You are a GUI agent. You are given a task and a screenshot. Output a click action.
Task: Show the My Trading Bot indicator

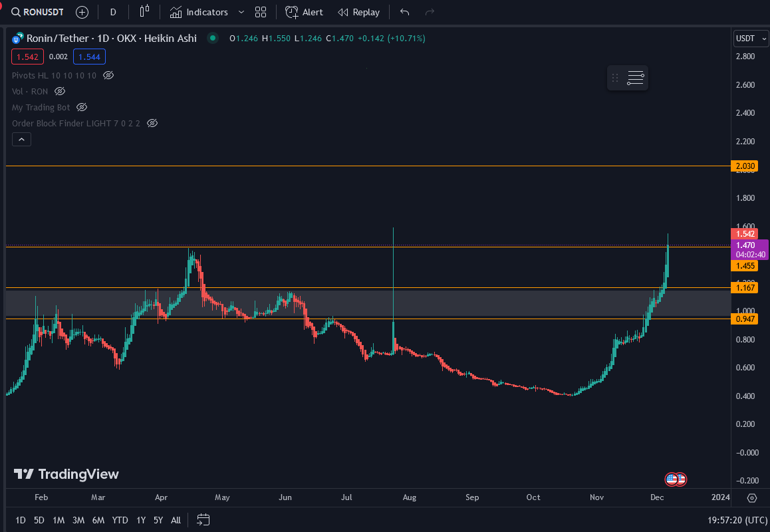[82, 107]
